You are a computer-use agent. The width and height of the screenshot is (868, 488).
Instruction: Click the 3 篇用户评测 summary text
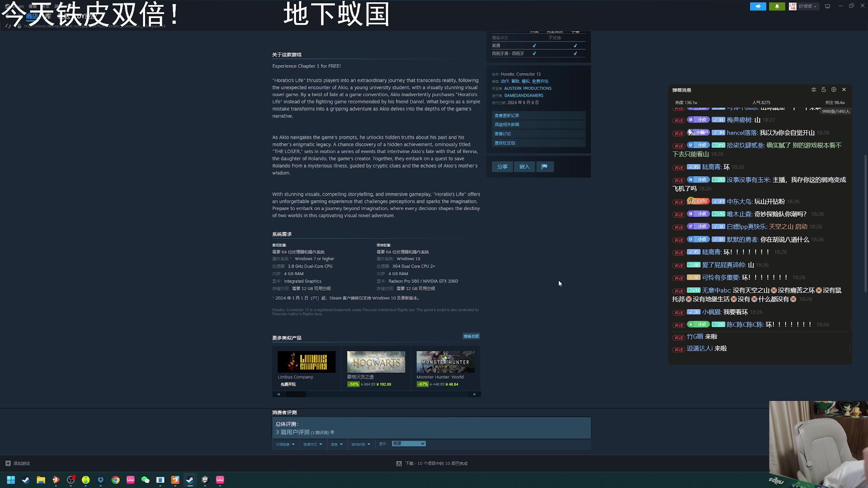[x=292, y=432]
